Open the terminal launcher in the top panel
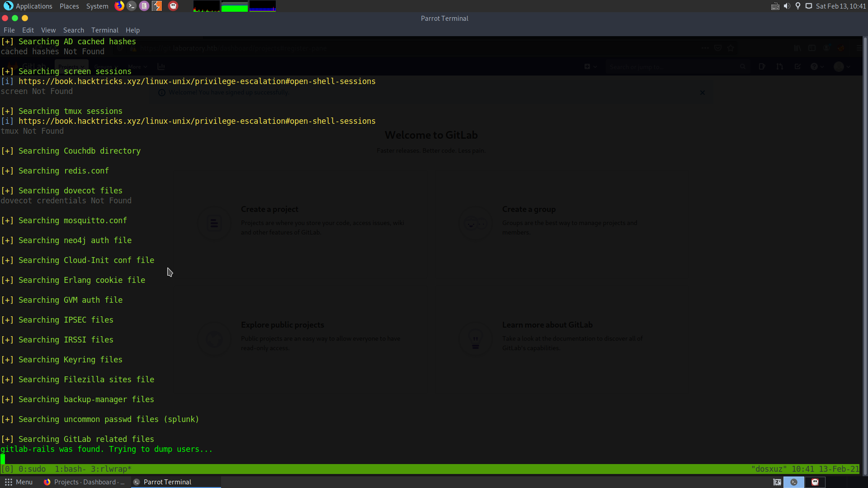The width and height of the screenshot is (868, 488). pos(132,6)
